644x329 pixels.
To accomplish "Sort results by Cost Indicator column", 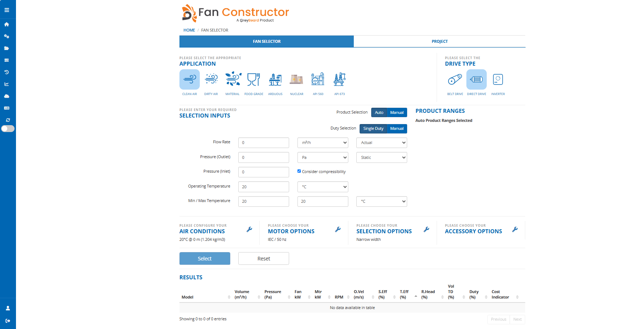I will pos(505,294).
